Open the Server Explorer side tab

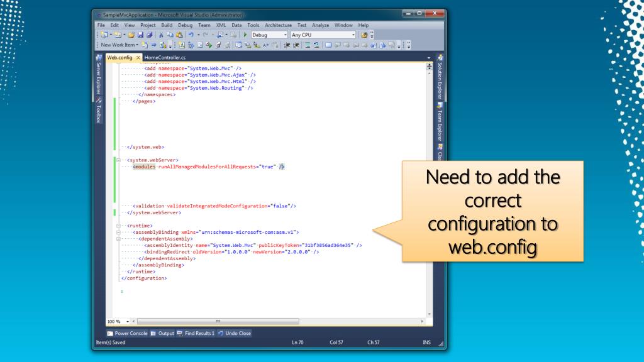coord(99,74)
